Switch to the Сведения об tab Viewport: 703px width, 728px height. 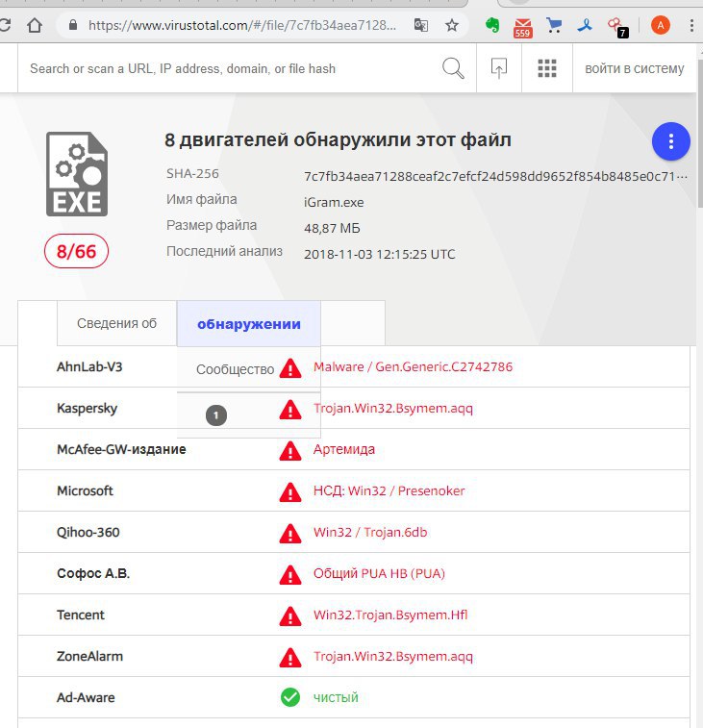tap(116, 323)
